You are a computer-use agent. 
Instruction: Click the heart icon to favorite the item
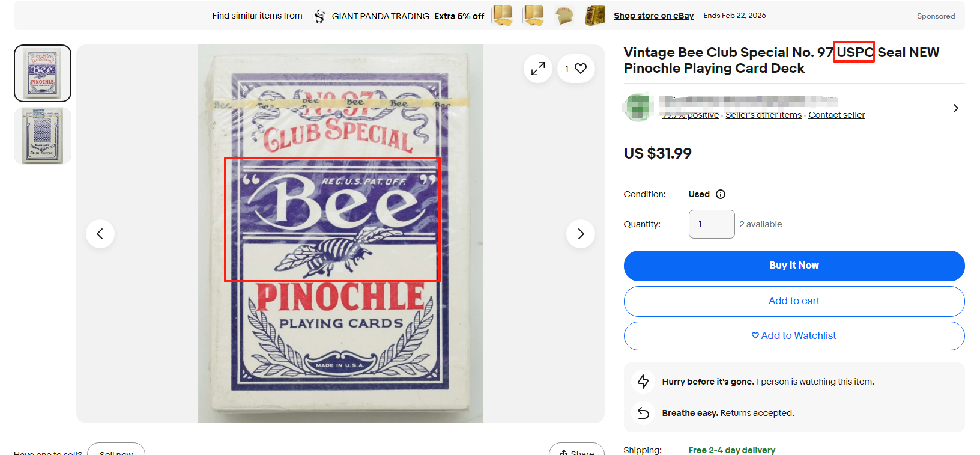[x=580, y=69]
